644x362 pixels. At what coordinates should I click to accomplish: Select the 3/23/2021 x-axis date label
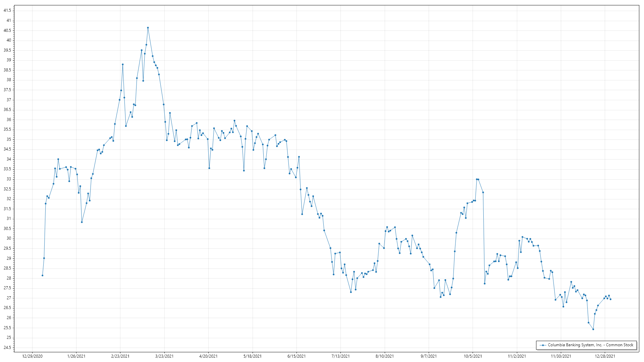(164, 356)
